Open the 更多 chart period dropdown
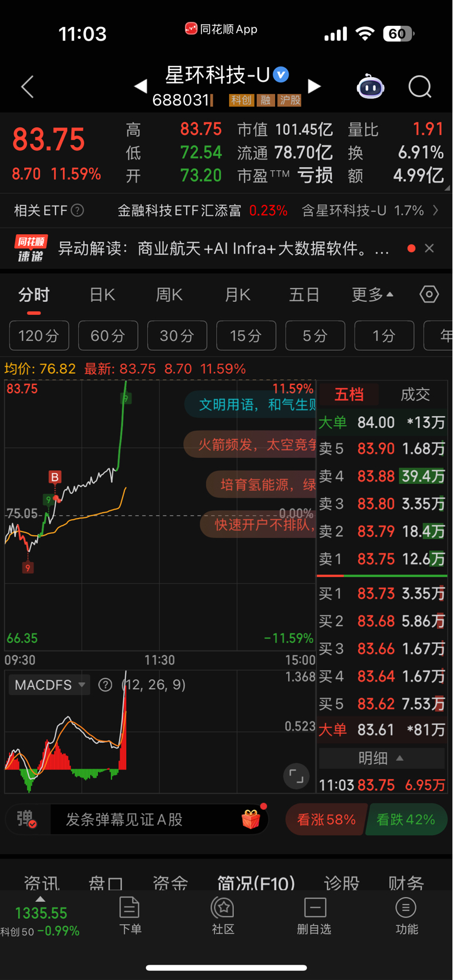 pyautogui.click(x=373, y=294)
